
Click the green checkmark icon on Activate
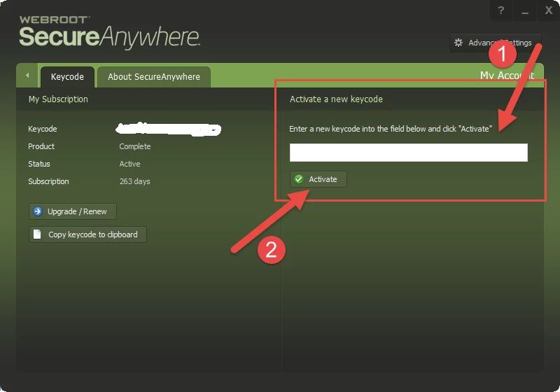tap(299, 179)
